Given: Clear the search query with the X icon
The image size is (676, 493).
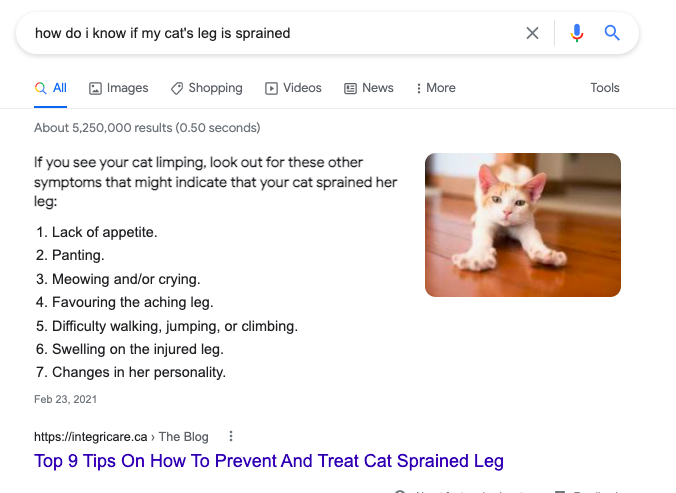Looking at the screenshot, I should (532, 33).
